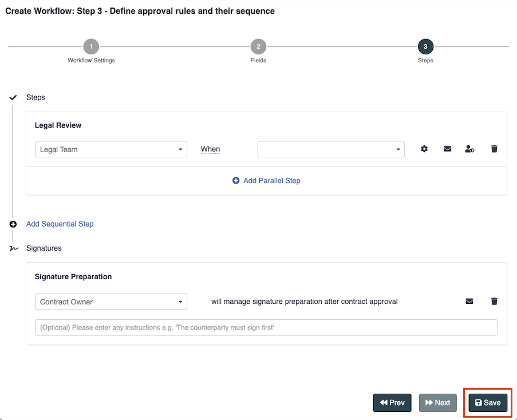
Task: Open the Contract Owner dropdown
Action: [x=111, y=302]
